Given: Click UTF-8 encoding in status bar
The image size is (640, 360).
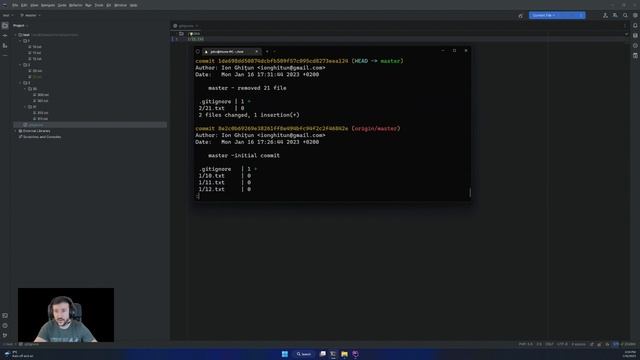Looking at the screenshot, I should tap(562, 344).
